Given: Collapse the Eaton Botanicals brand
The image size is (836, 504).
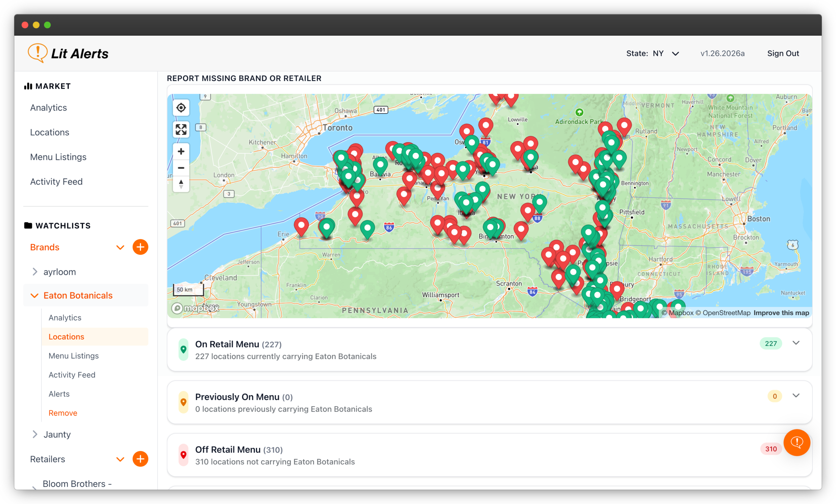Looking at the screenshot, I should (x=35, y=295).
